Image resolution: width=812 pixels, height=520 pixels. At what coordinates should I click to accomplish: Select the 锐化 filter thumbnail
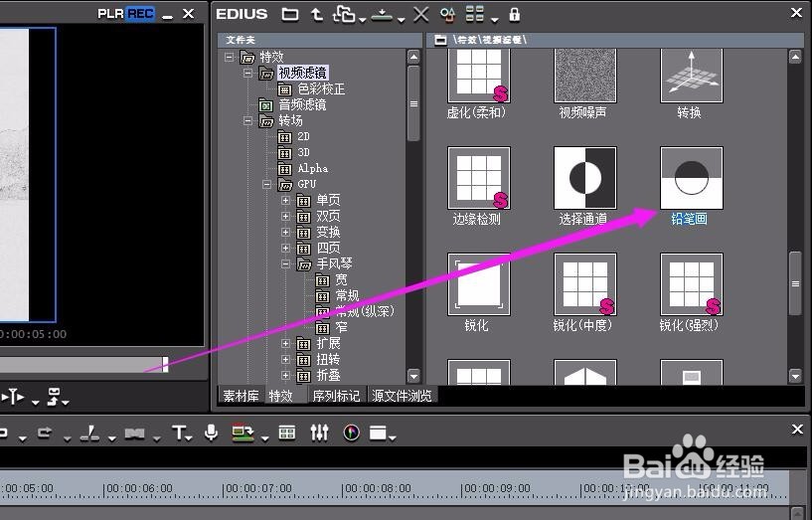pos(478,284)
